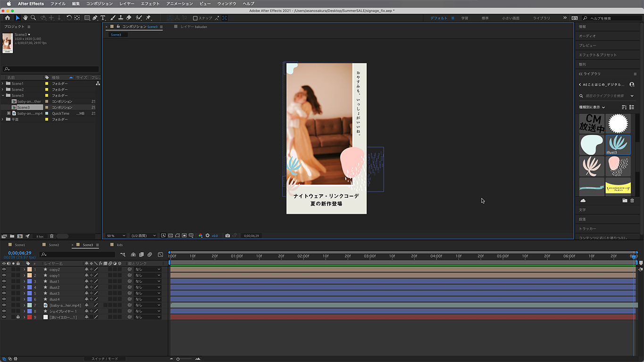Hide the illust3 layer
Viewport: 644px width, 362px height.
[x=4, y=294]
